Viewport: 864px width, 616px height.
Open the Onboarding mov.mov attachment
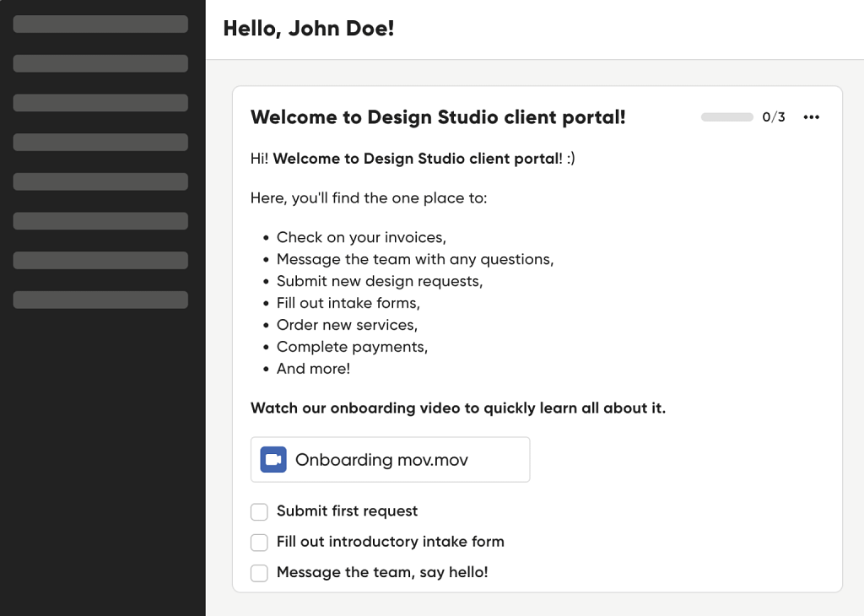click(x=390, y=460)
